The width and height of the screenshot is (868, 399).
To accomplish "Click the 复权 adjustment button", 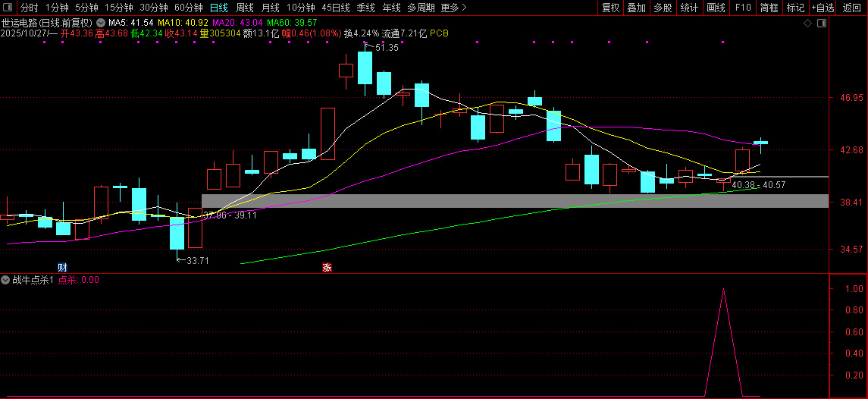I will pos(610,8).
